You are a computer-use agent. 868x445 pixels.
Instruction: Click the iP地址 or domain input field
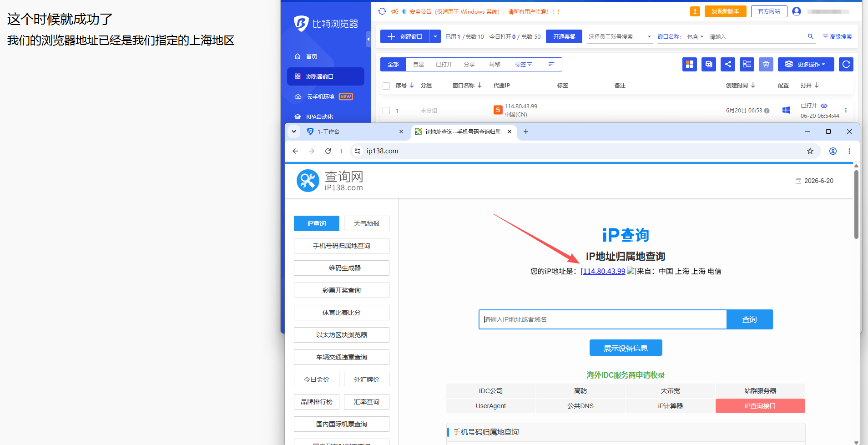coord(603,319)
